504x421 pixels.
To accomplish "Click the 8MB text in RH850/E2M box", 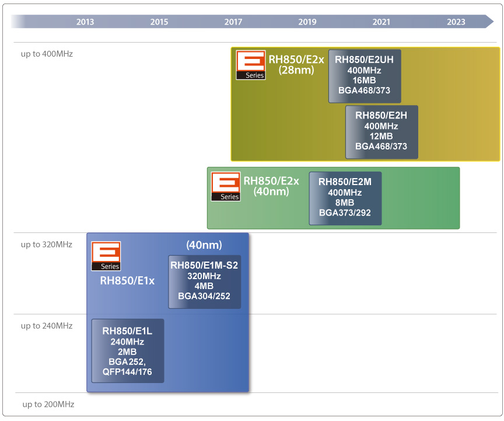I will click(345, 203).
